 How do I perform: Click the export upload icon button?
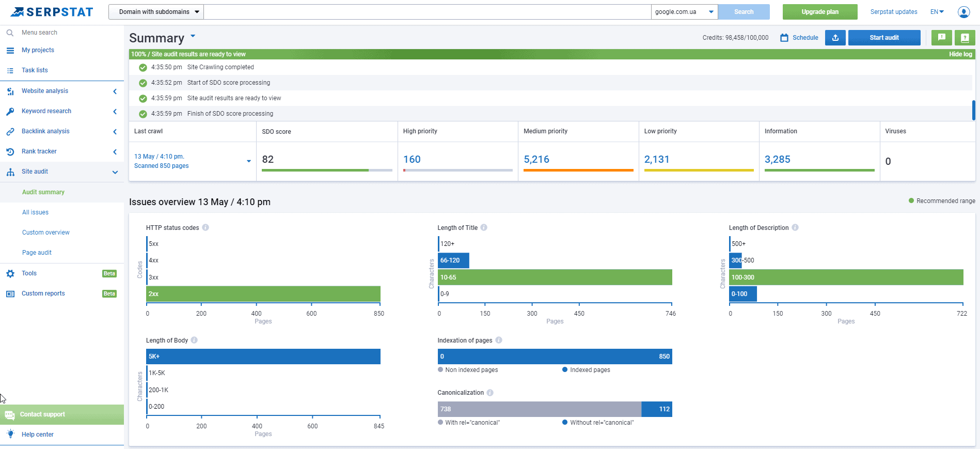[x=835, y=38]
